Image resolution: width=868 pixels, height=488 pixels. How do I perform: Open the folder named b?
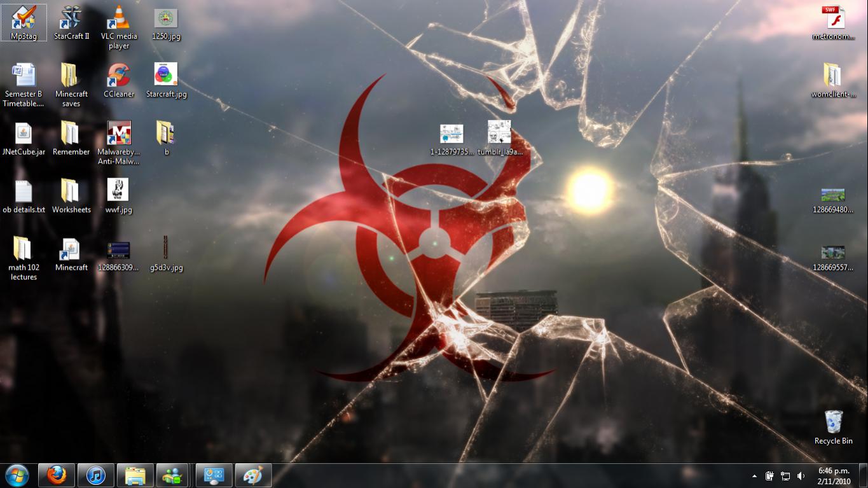pos(166,139)
